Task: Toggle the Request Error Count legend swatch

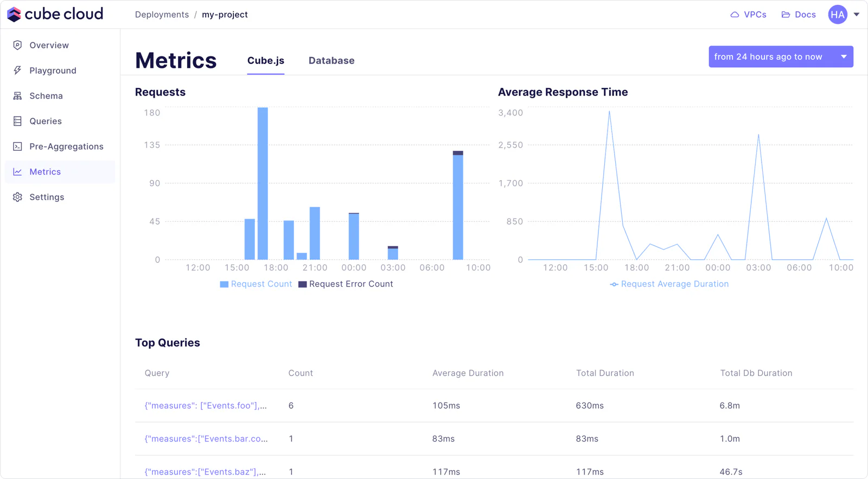Action: (303, 284)
